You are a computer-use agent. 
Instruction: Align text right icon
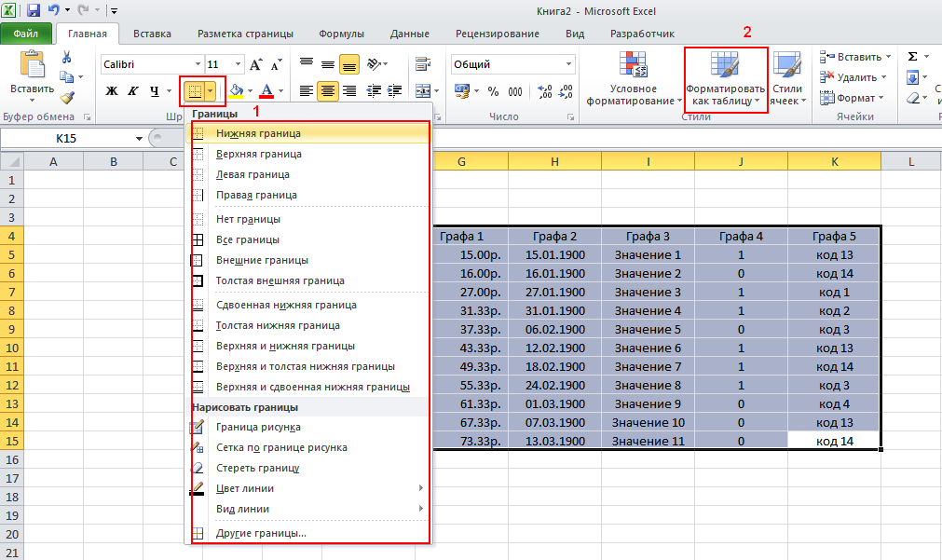[x=349, y=91]
